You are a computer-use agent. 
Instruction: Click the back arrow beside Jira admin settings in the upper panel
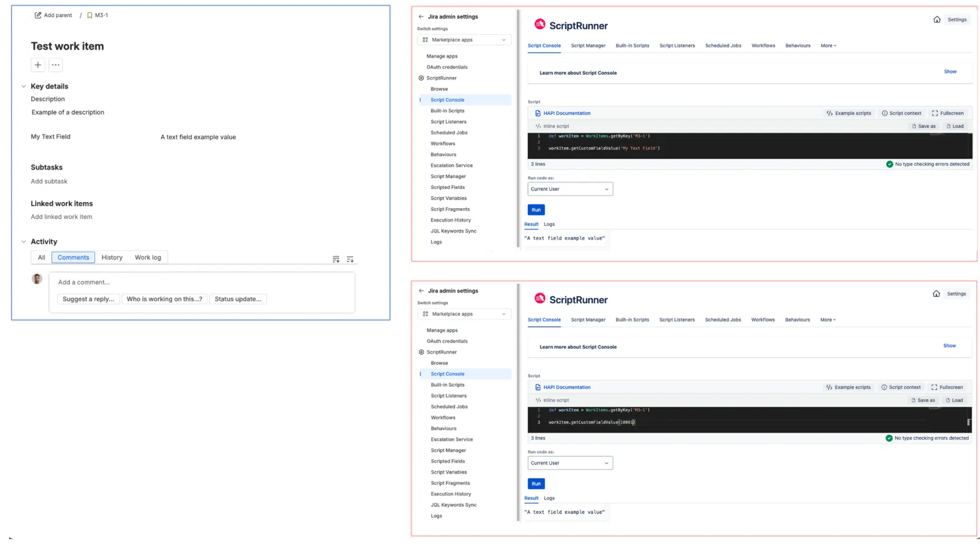[x=421, y=17]
